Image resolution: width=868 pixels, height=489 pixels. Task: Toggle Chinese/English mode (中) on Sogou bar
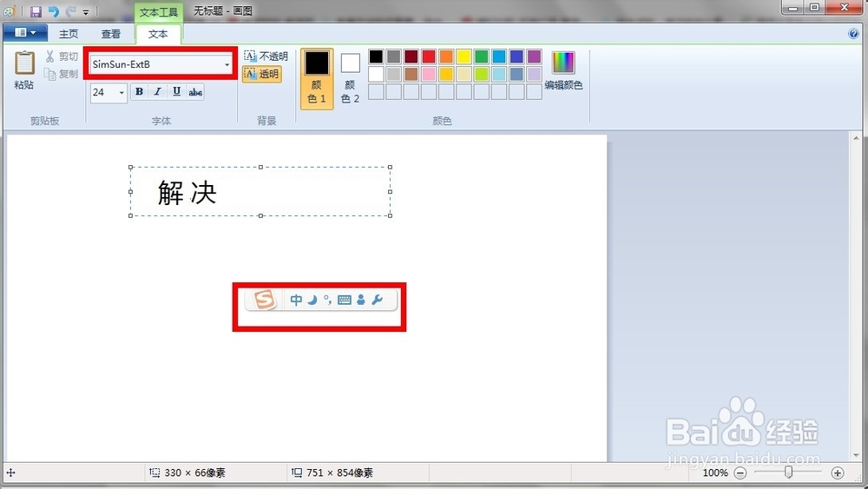pos(296,300)
